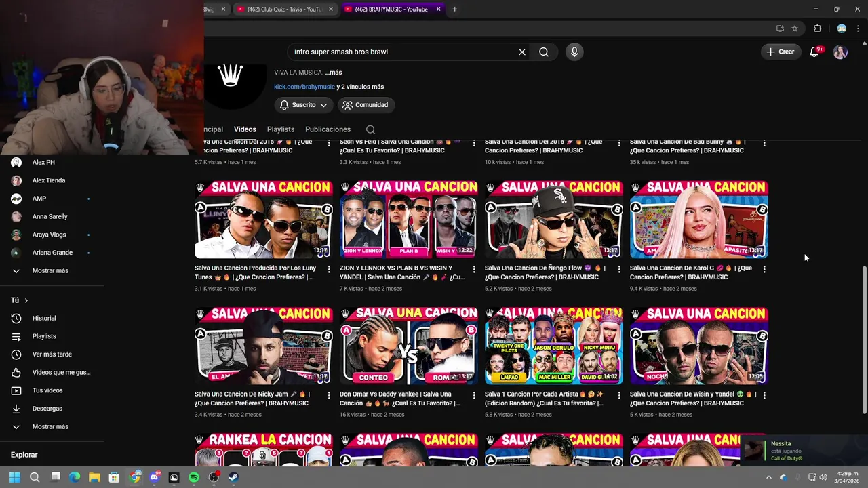The width and height of the screenshot is (868, 488).
Task: Open the Suscrito notification dropdown
Action: click(304, 105)
